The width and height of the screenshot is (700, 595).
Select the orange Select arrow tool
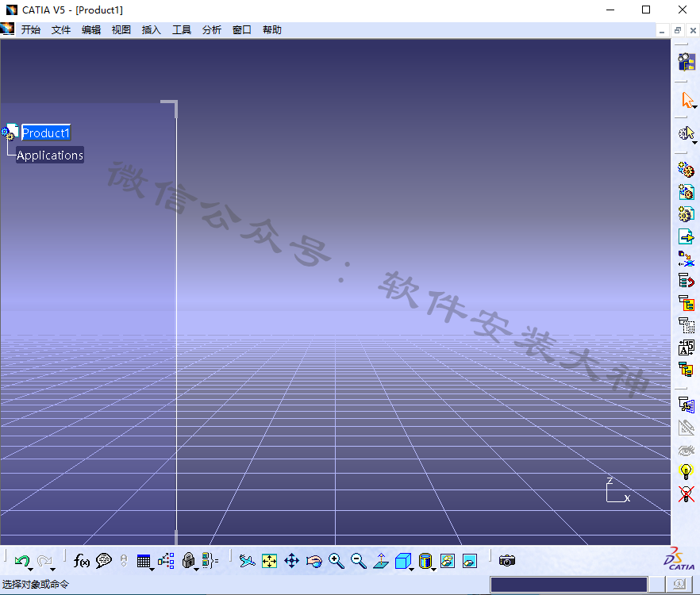(687, 99)
